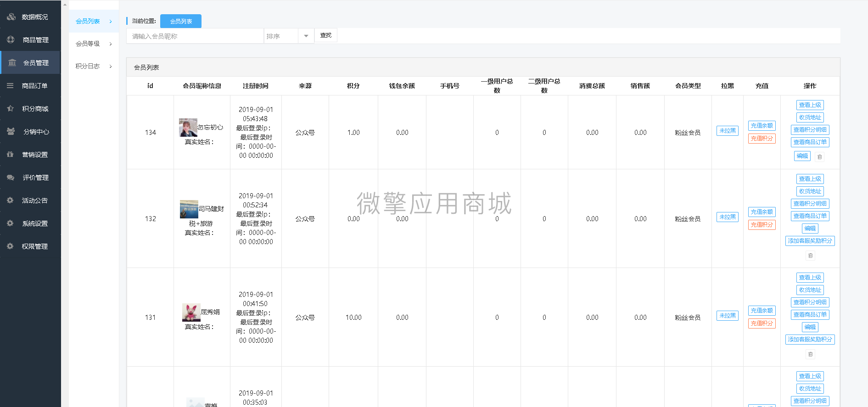Viewport: 868px width, 407px height.
Task: Open the 会员列表 submenu item
Action: click(x=94, y=21)
